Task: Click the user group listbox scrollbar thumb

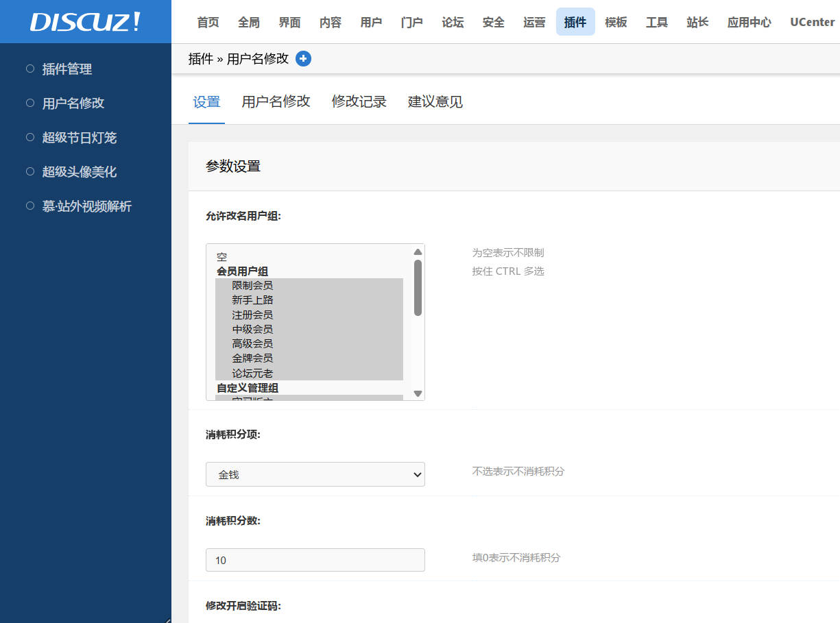Action: [x=418, y=288]
